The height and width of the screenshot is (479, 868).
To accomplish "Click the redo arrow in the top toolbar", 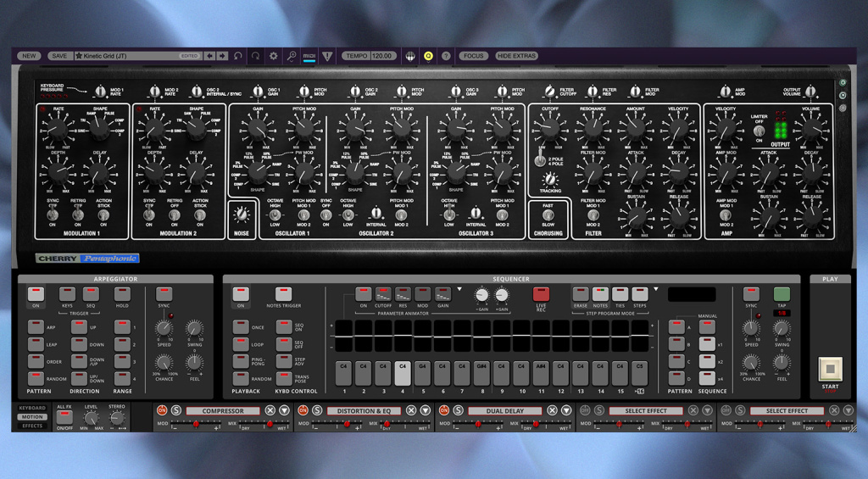I will click(x=256, y=56).
